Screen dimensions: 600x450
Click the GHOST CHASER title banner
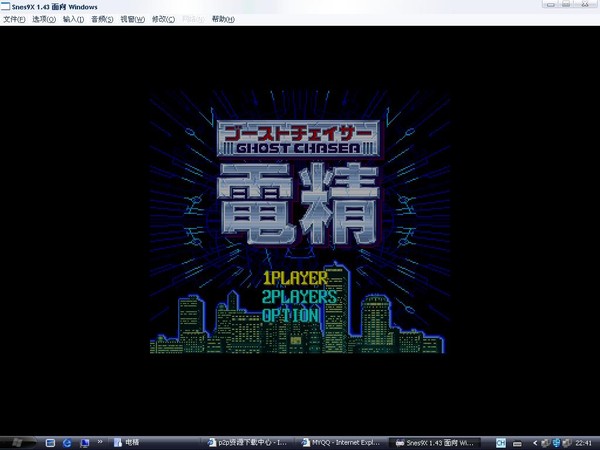pyautogui.click(x=298, y=139)
